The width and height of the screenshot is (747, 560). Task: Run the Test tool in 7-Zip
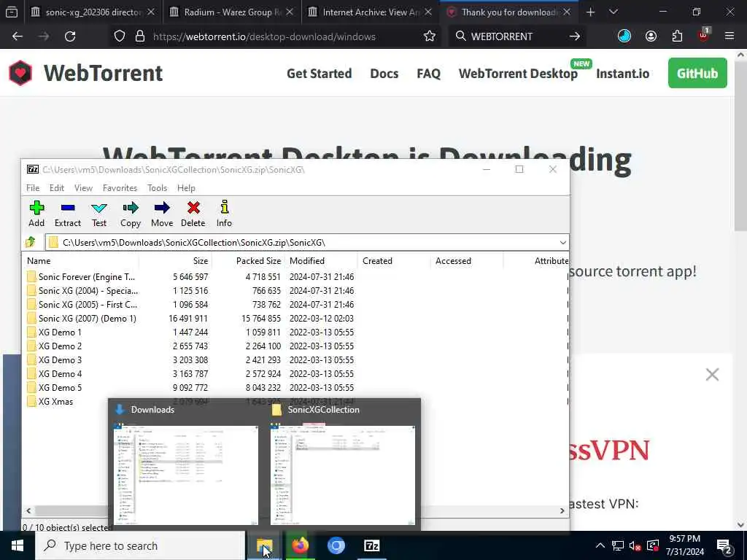(99, 214)
